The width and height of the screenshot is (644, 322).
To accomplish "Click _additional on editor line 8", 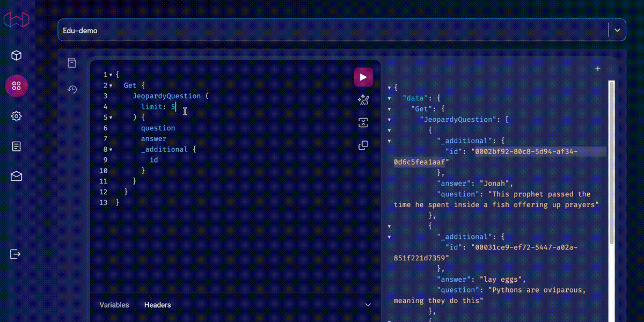I will (165, 150).
